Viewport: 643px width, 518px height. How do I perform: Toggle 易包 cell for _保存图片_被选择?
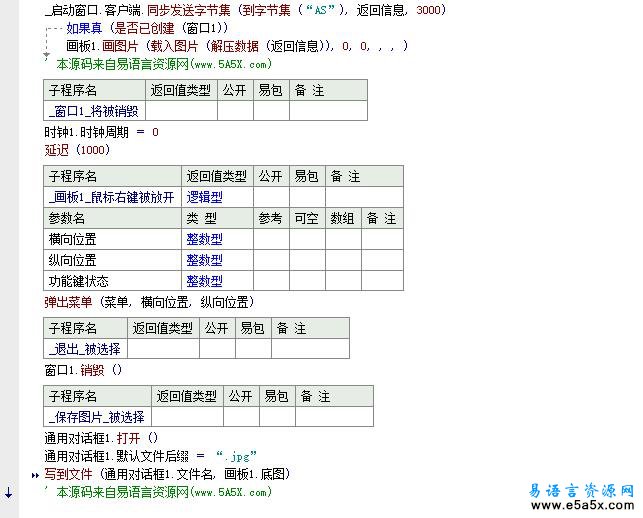click(277, 417)
